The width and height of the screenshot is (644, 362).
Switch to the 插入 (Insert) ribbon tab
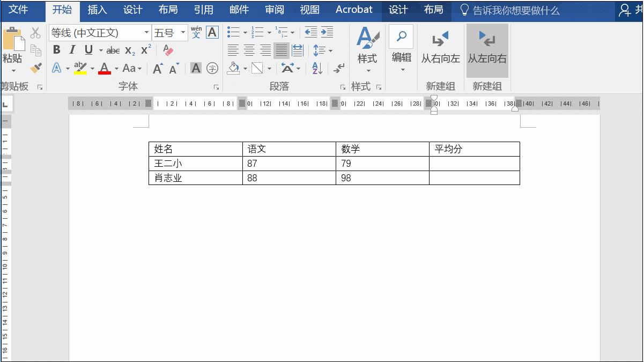[97, 10]
